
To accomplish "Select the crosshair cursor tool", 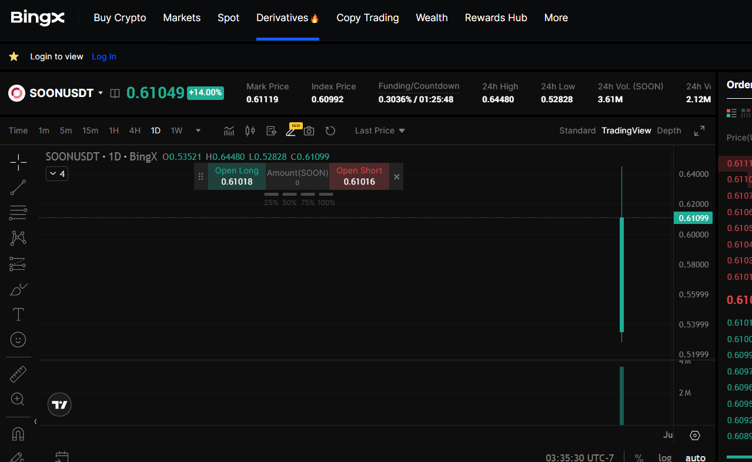I will point(18,162).
